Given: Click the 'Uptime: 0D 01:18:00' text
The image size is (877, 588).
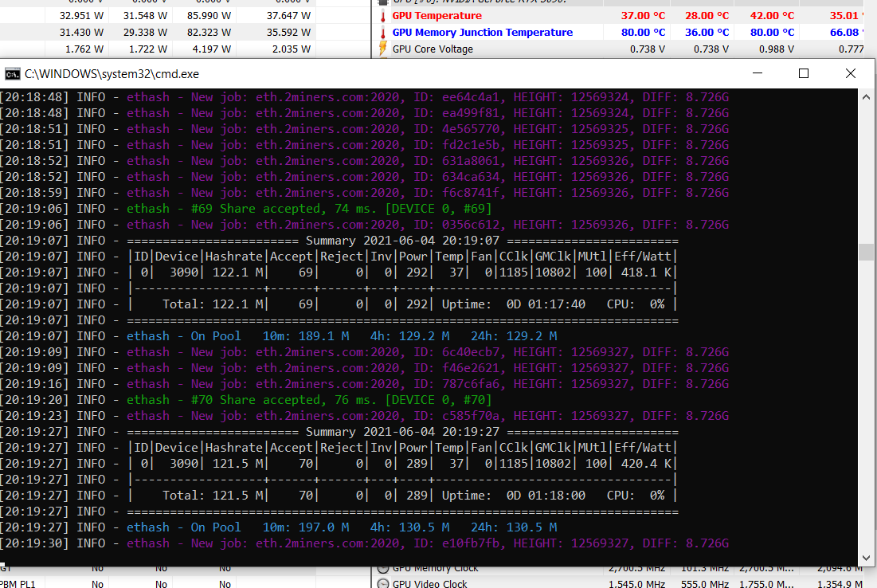Looking at the screenshot, I should point(514,496).
